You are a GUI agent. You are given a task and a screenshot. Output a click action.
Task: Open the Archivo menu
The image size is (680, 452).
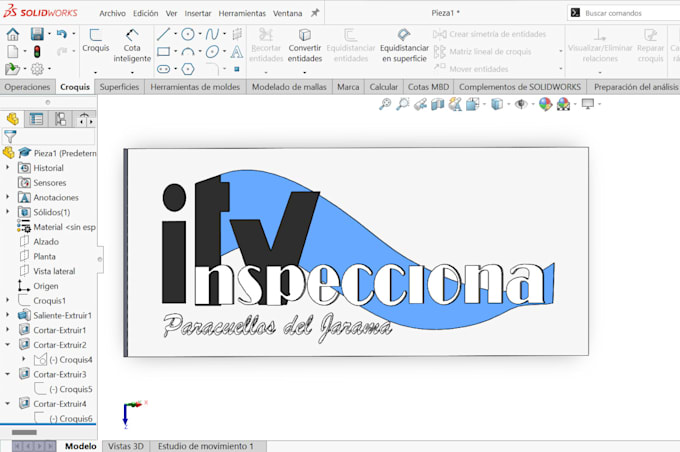click(112, 13)
